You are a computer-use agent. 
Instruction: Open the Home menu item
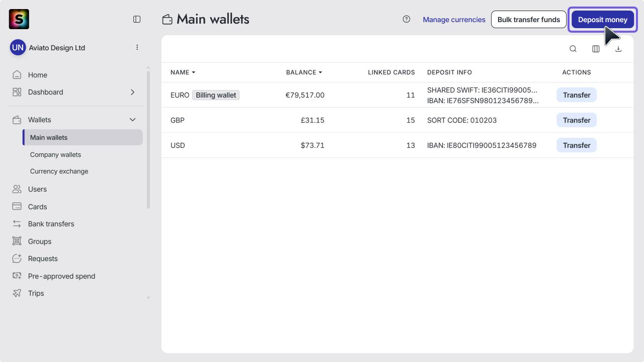[x=38, y=75]
